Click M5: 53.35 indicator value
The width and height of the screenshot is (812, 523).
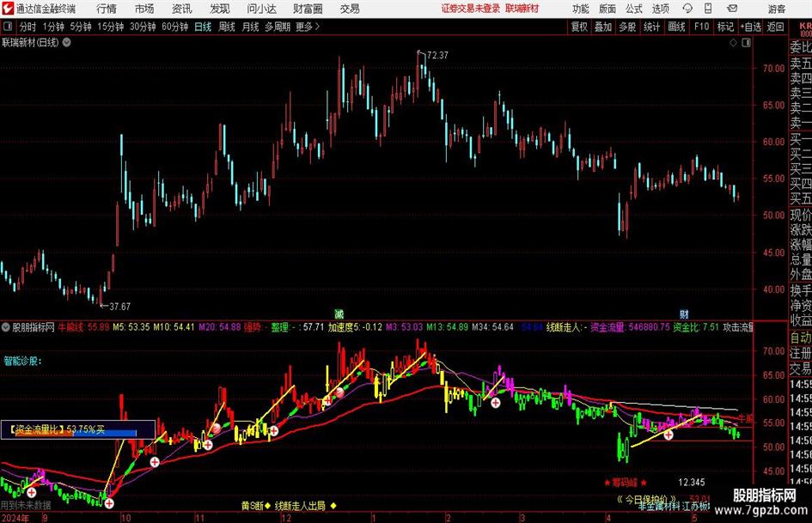tap(131, 327)
